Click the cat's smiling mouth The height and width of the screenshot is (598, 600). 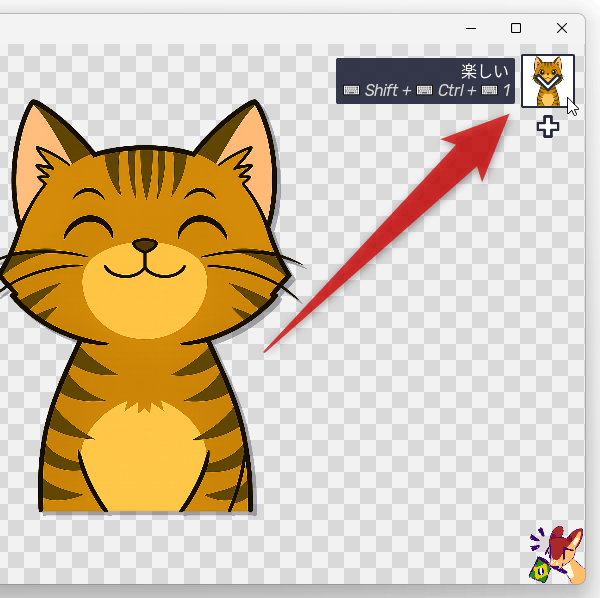pyautogui.click(x=145, y=270)
